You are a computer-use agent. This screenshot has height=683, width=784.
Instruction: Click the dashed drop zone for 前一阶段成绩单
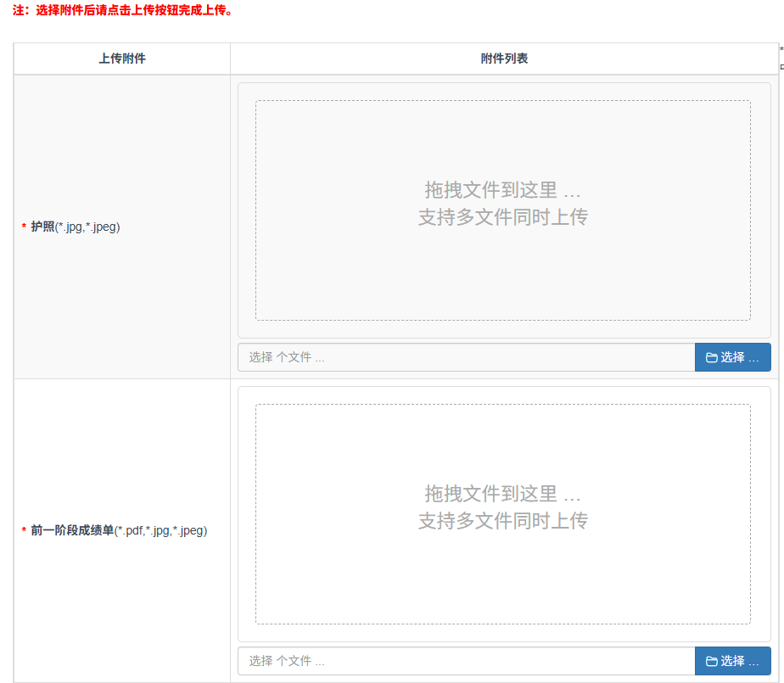click(502, 577)
